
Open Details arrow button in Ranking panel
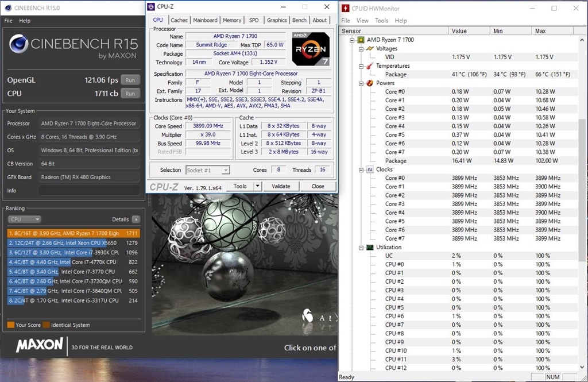[x=136, y=219]
